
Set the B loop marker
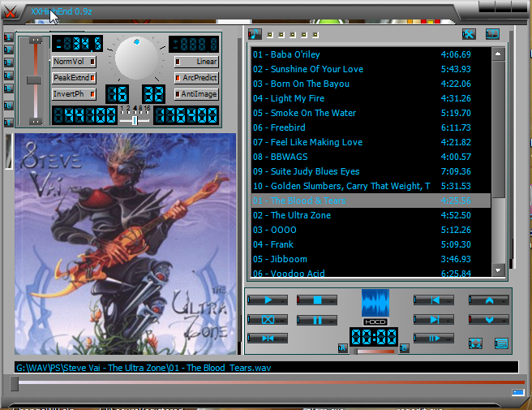[x=405, y=348]
